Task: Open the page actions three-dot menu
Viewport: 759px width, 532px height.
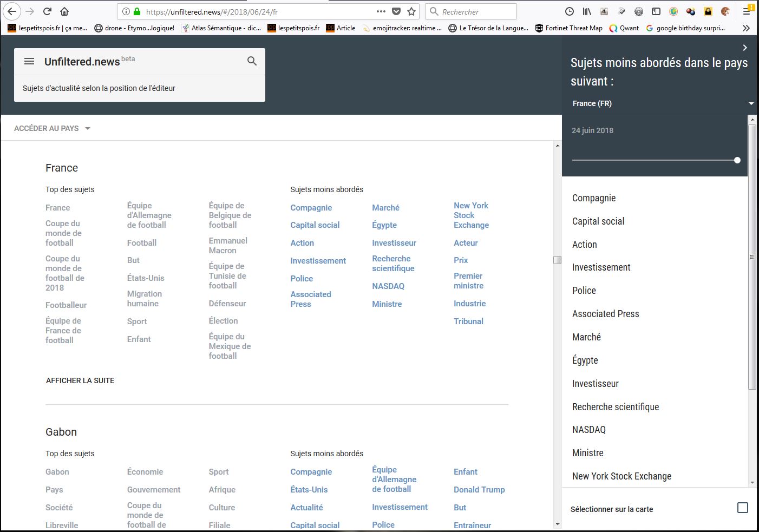Action: 381,11
